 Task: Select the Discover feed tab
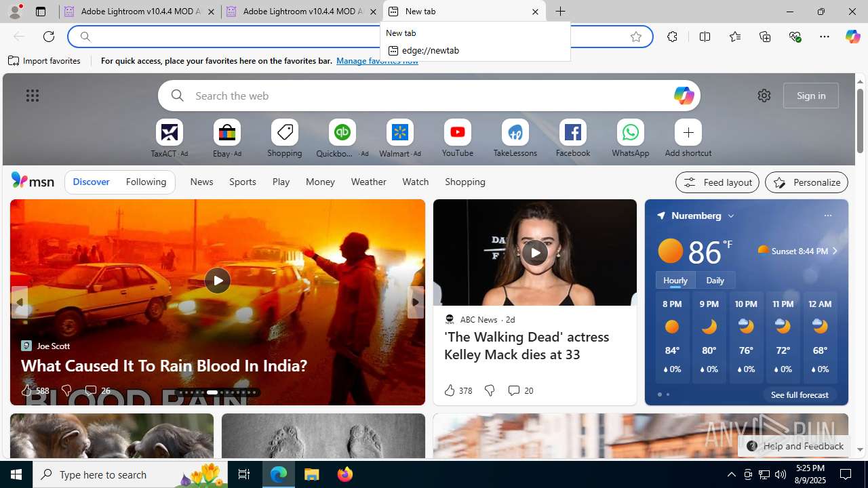[x=91, y=182]
